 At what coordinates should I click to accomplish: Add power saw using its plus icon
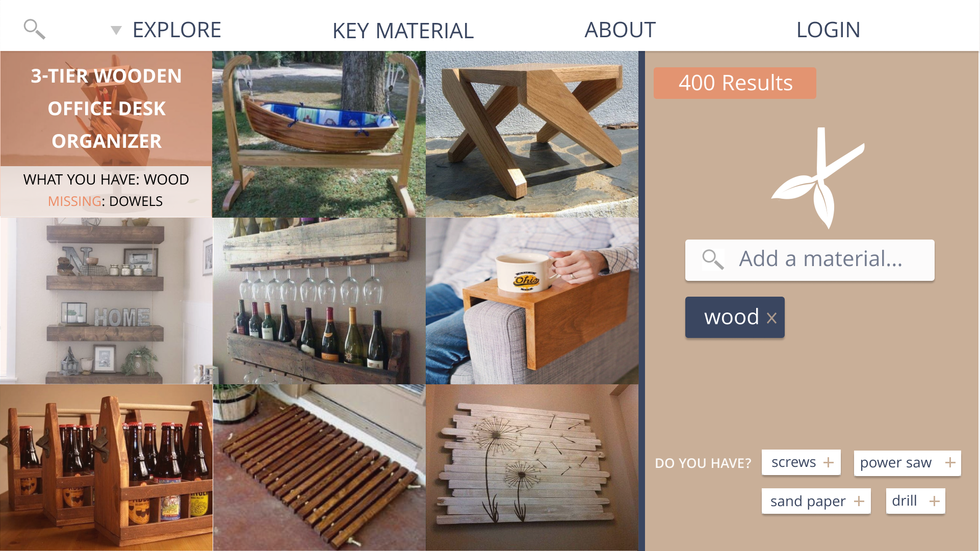click(950, 462)
